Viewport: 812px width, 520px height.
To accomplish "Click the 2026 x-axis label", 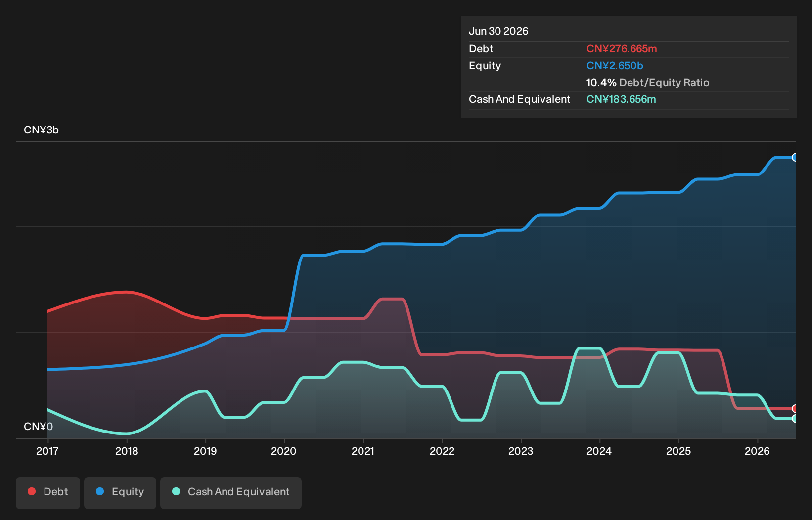I will click(757, 451).
